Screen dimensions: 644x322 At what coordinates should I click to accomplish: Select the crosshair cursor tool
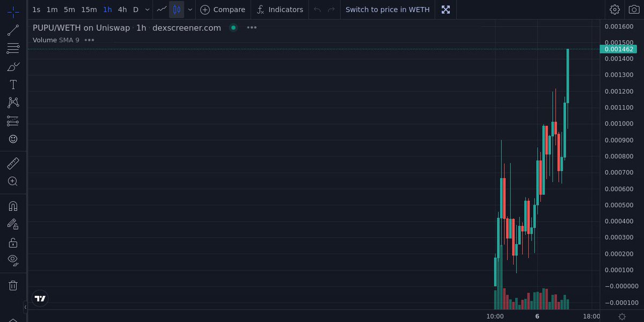pos(13,11)
